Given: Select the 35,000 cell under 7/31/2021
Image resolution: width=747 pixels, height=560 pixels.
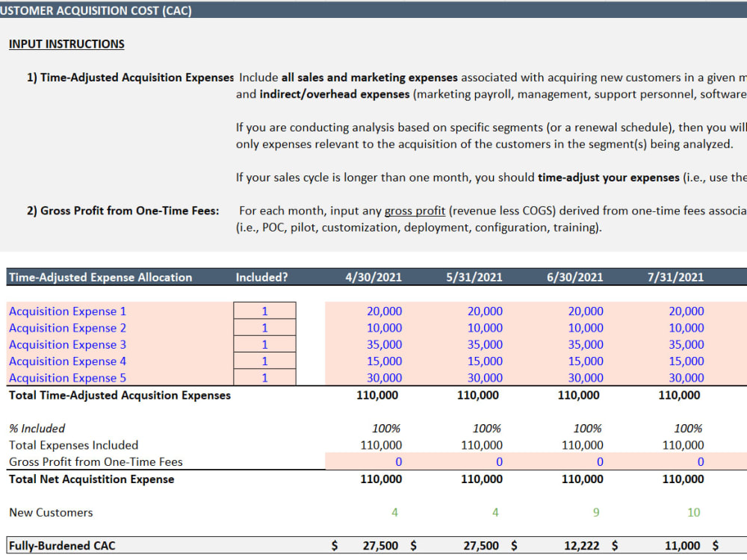Looking at the screenshot, I should [686, 344].
